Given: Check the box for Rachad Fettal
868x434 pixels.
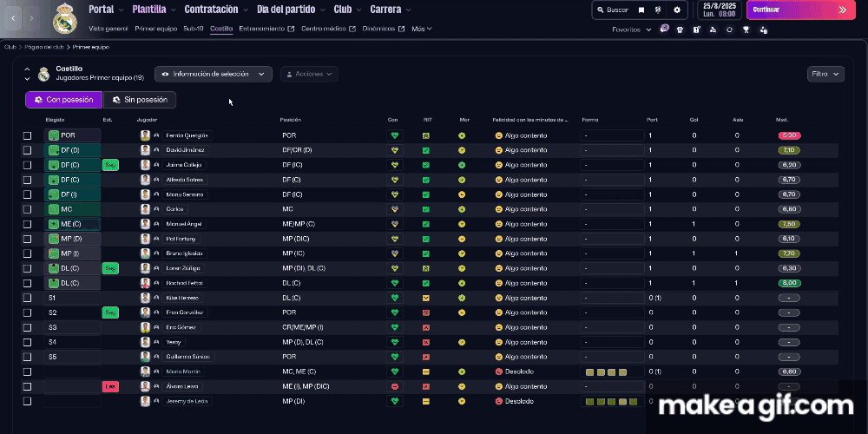Looking at the screenshot, I should coord(27,283).
